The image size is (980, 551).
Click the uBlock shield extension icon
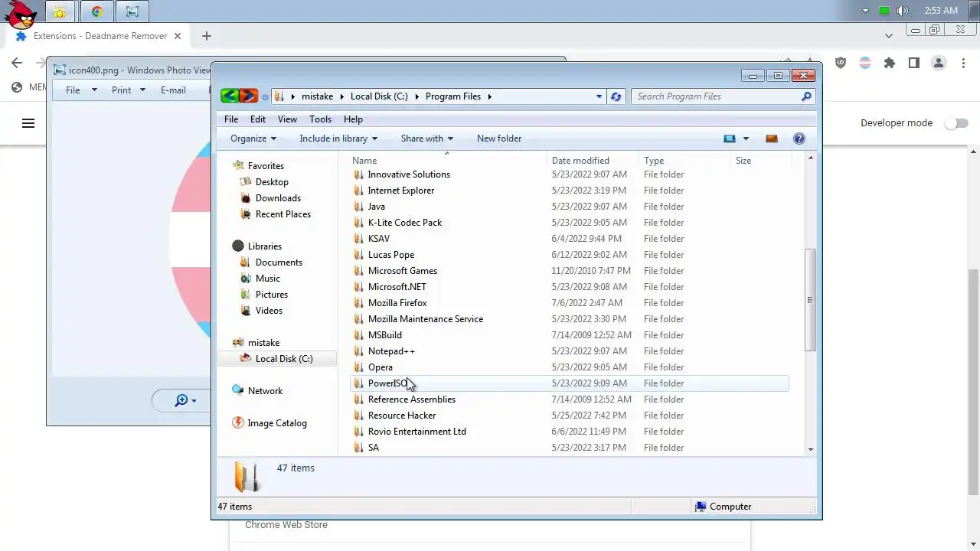pyautogui.click(x=841, y=64)
